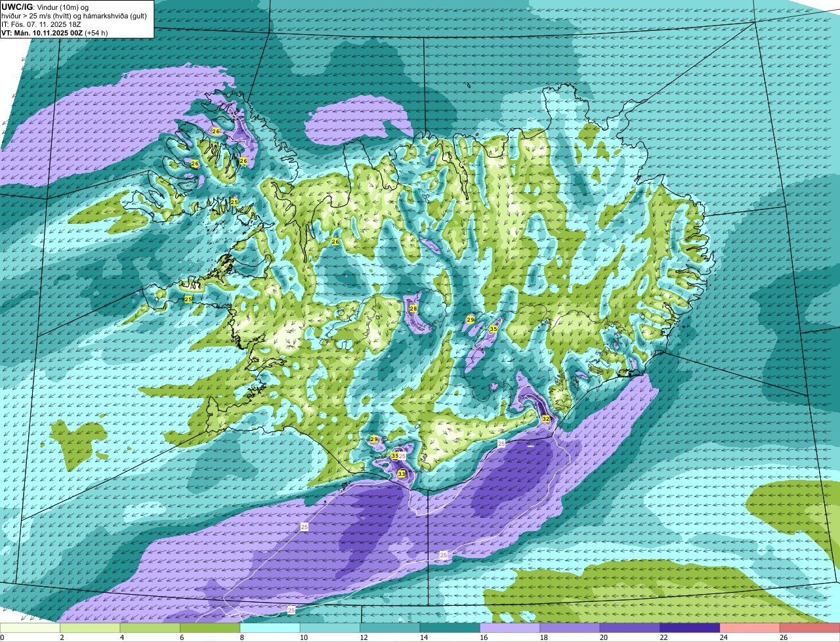Click the yellow 33 peak gust marker
Screen dimensions: 840x642
(402, 473)
